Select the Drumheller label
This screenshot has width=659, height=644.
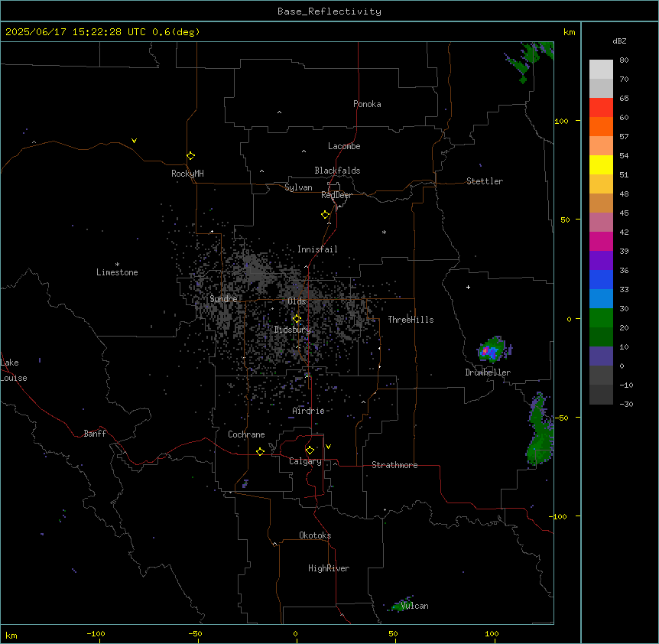coord(488,372)
